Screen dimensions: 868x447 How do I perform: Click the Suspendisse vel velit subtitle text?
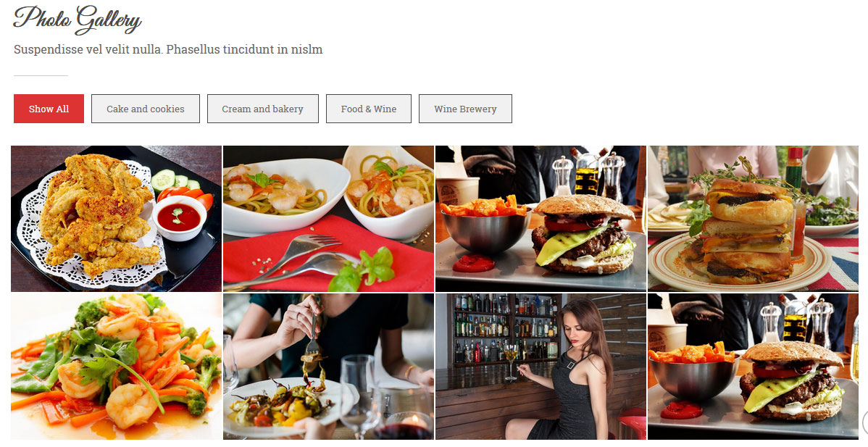coord(168,49)
